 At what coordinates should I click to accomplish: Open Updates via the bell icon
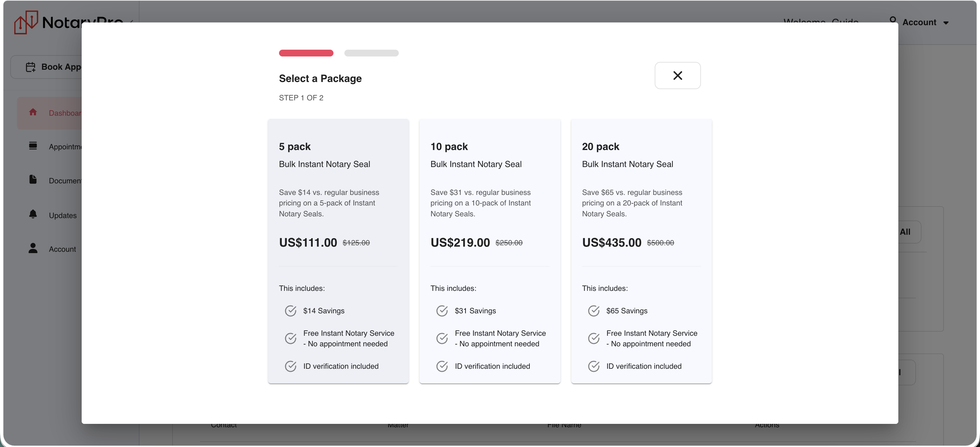[x=33, y=214]
